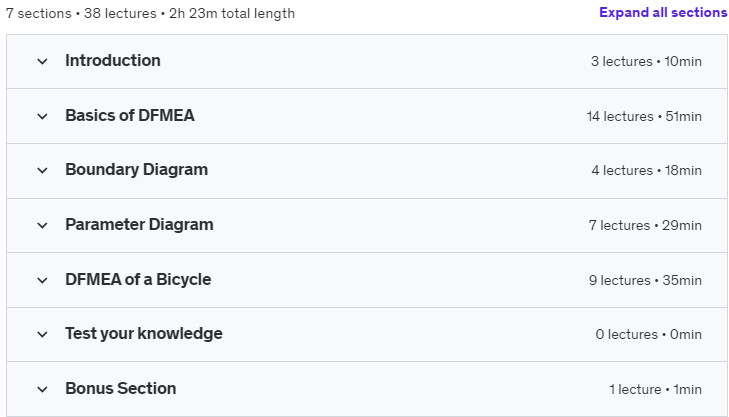This screenshot has width=729, height=417.
Task: Expand all sections of the course
Action: coord(663,13)
